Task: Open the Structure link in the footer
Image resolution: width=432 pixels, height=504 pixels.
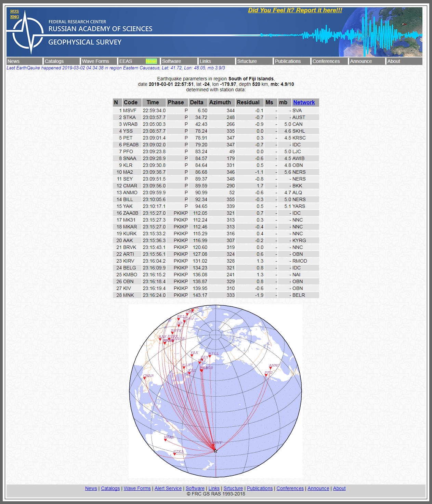Action: coord(233,488)
